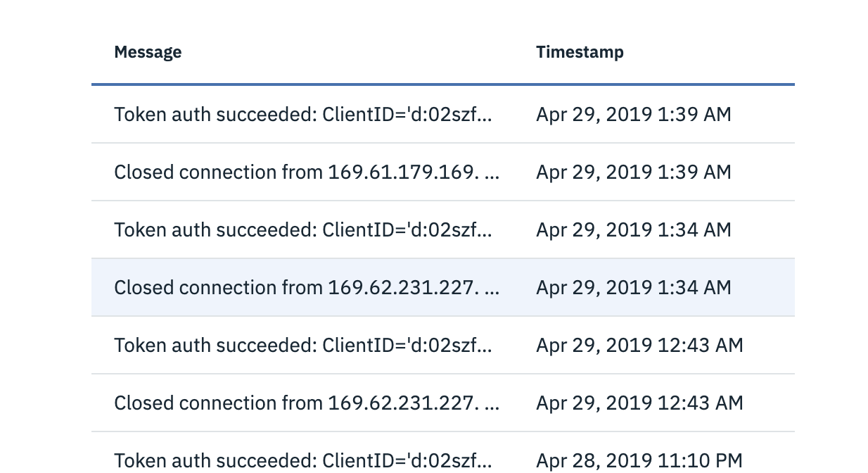Click the timestamp 'Apr 29, 2019 12:43 AM'
868x473 pixels.
[639, 345]
